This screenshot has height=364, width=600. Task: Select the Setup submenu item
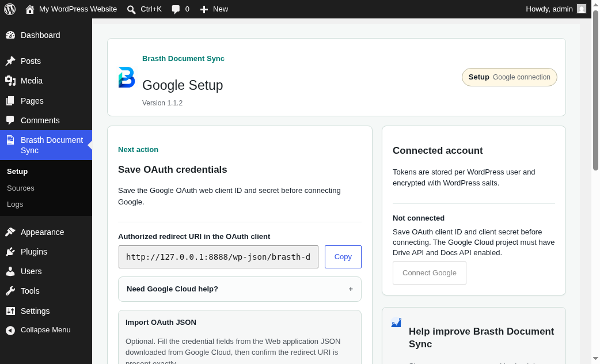tap(17, 172)
